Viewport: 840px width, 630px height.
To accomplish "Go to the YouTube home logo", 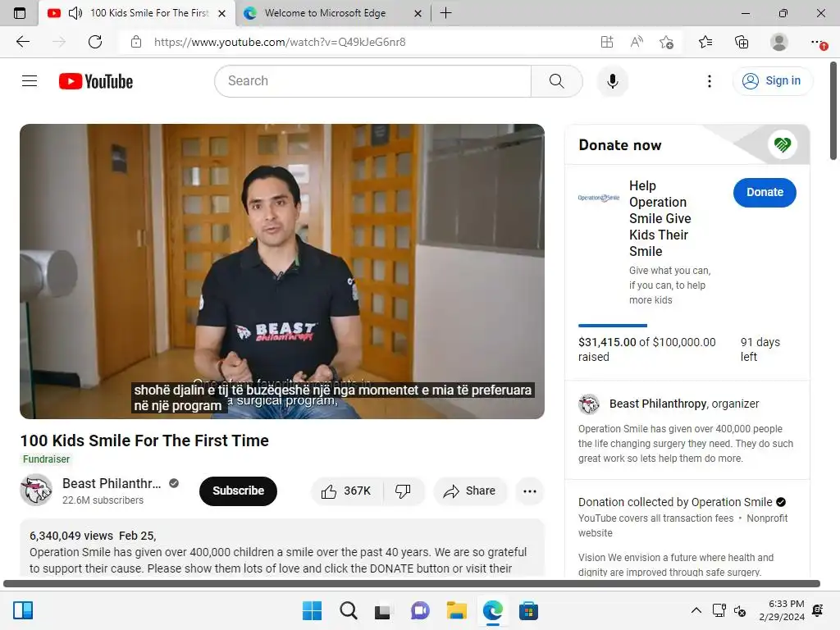I will pyautogui.click(x=96, y=81).
